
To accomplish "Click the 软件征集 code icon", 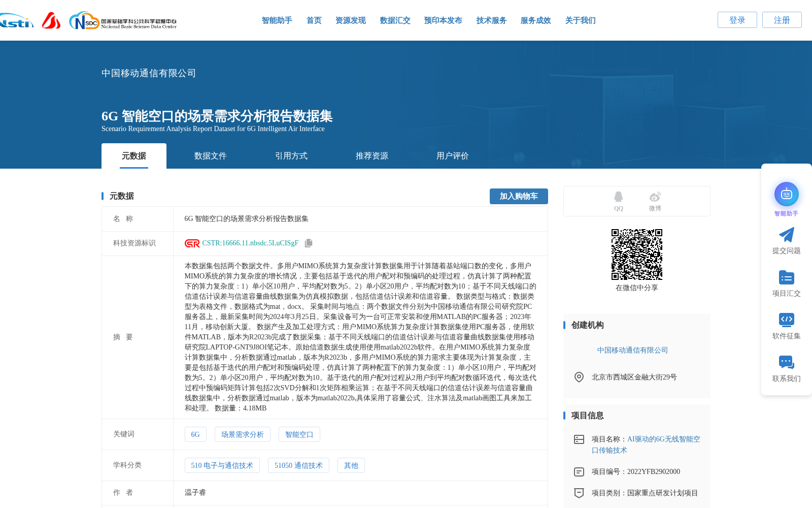I will click(x=787, y=320).
